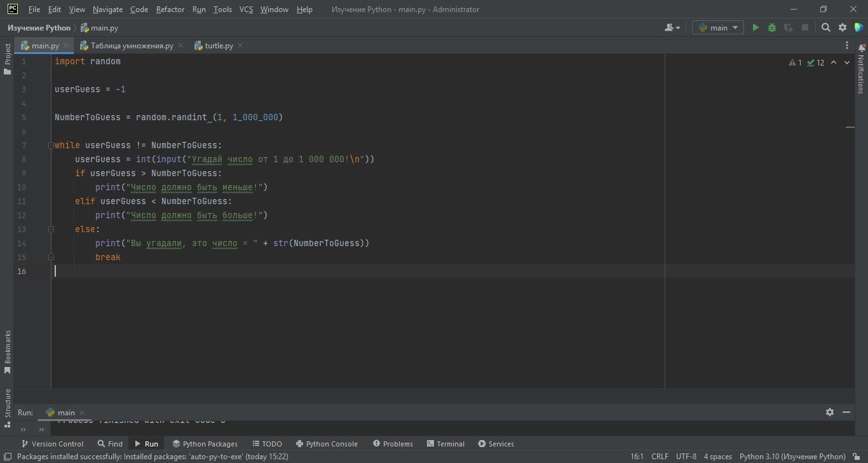Viewport: 868px width, 463px height.
Task: Run the main configuration with green play icon
Action: point(756,27)
